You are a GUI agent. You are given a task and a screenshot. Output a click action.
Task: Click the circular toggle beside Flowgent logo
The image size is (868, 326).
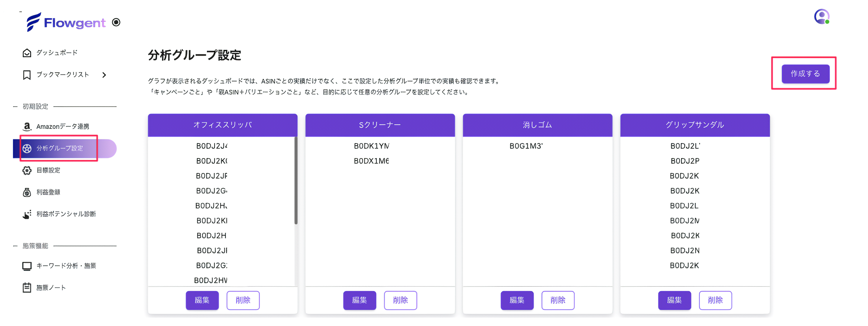pyautogui.click(x=116, y=22)
